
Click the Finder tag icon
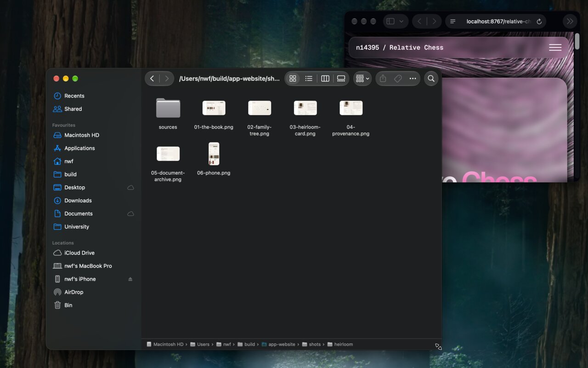coord(398,79)
